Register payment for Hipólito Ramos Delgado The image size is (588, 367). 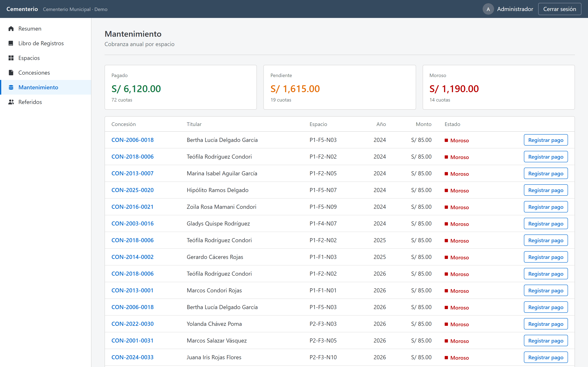(546, 190)
